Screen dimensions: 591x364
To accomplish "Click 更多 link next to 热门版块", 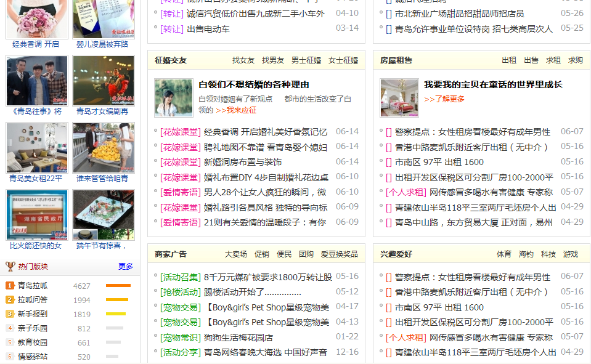I will click(126, 267).
